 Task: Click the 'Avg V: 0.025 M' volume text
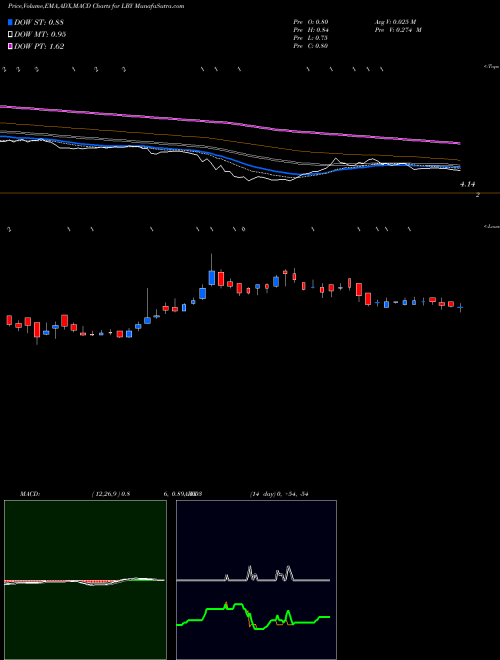(x=395, y=22)
